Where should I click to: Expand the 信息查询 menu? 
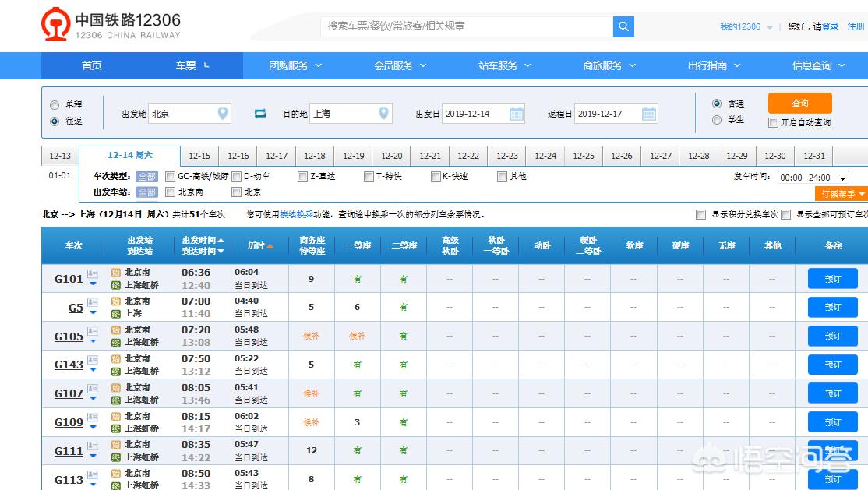point(818,65)
